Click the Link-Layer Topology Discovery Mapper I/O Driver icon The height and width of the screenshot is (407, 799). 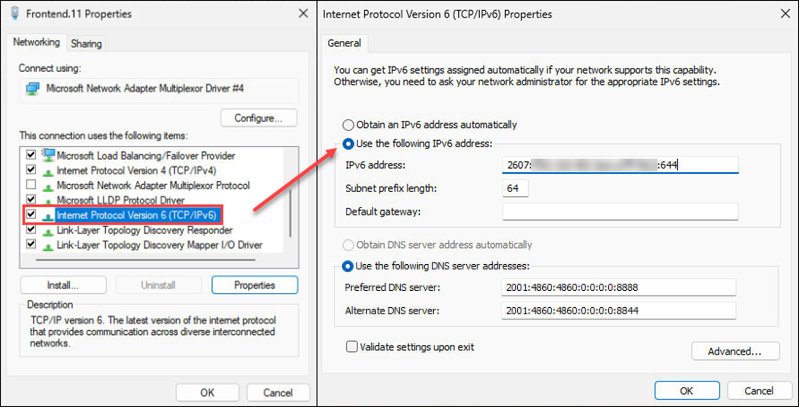pyautogui.click(x=48, y=246)
